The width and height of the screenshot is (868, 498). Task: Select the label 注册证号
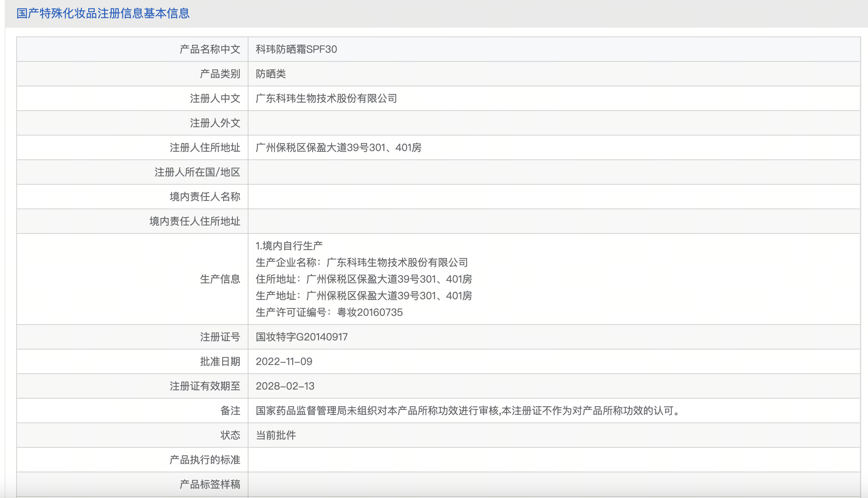click(x=220, y=337)
